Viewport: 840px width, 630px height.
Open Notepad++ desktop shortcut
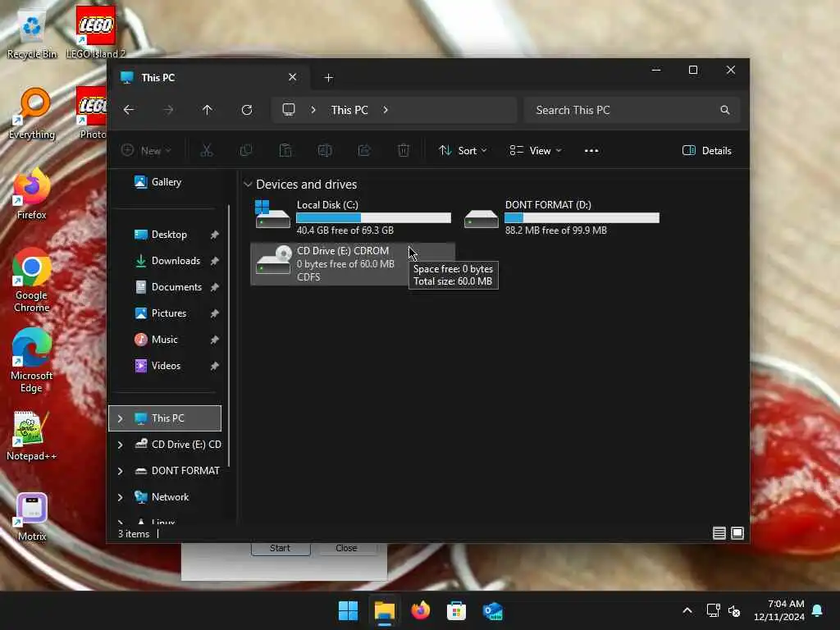coord(32,436)
